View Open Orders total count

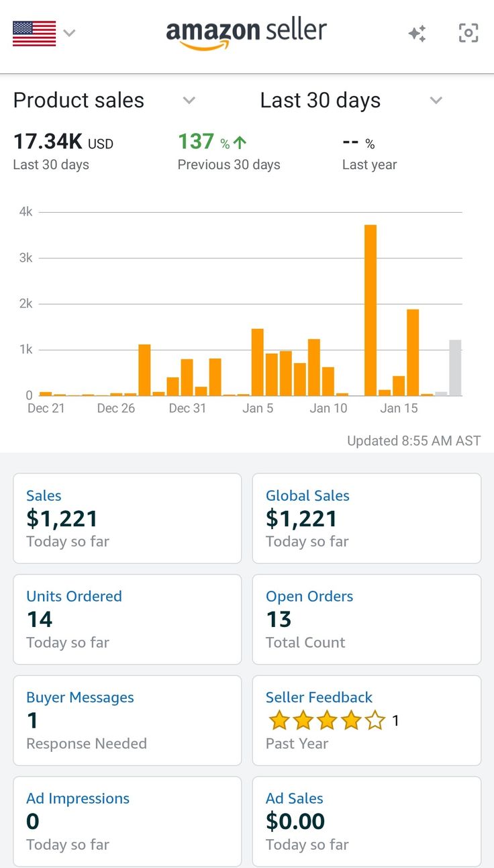[x=366, y=619]
